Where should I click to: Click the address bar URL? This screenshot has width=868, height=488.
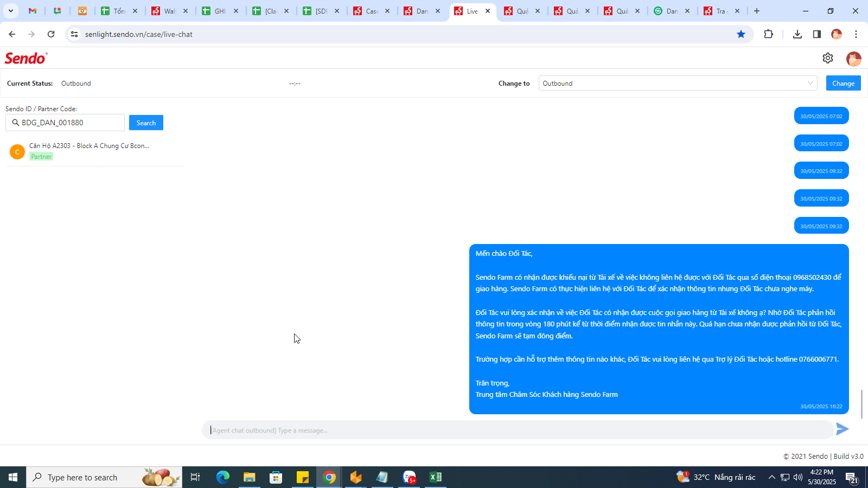[x=139, y=34]
